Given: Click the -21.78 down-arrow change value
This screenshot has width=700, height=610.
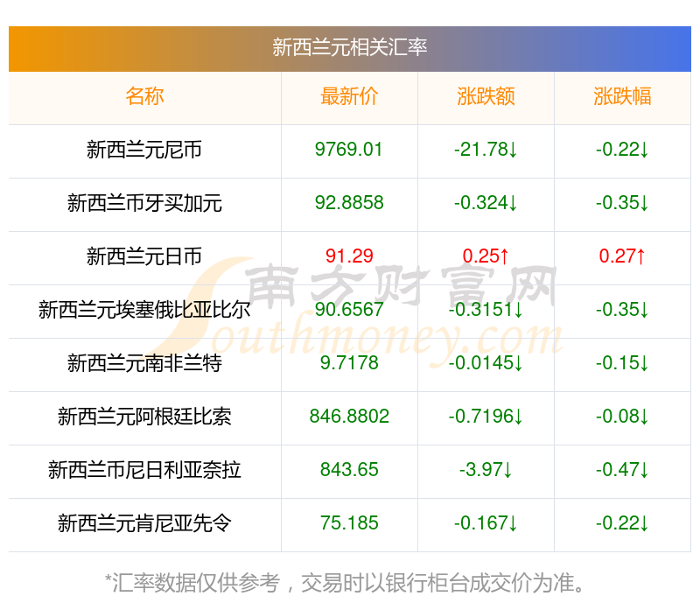Looking at the screenshot, I should [486, 150].
